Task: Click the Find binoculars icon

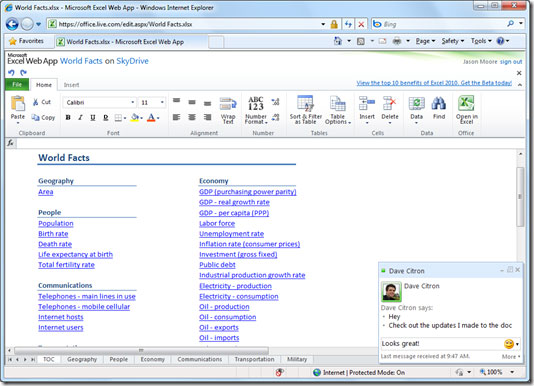Action: [x=439, y=103]
